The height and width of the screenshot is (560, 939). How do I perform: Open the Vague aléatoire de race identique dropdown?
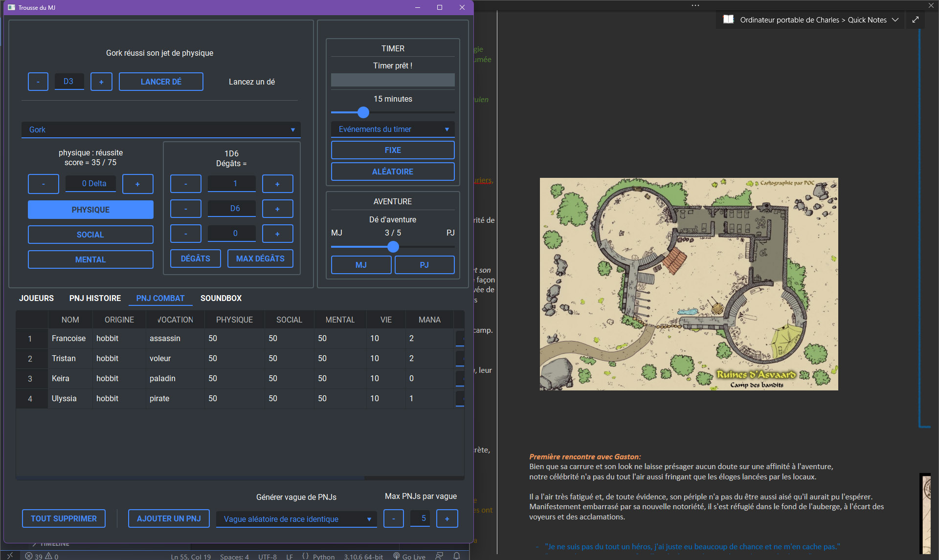296,519
